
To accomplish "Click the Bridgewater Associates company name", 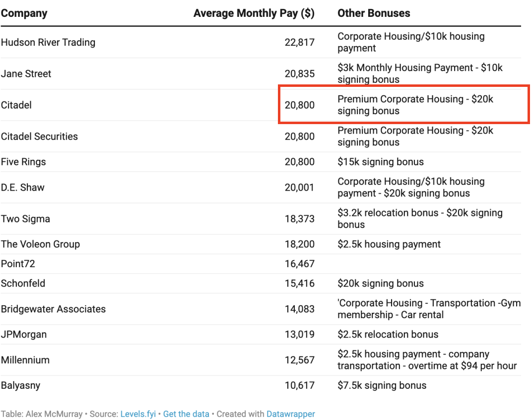I will [53, 309].
